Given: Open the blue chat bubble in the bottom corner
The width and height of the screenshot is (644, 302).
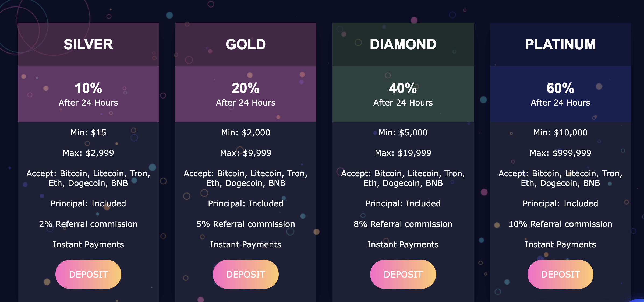Looking at the screenshot, I should coord(638,300).
